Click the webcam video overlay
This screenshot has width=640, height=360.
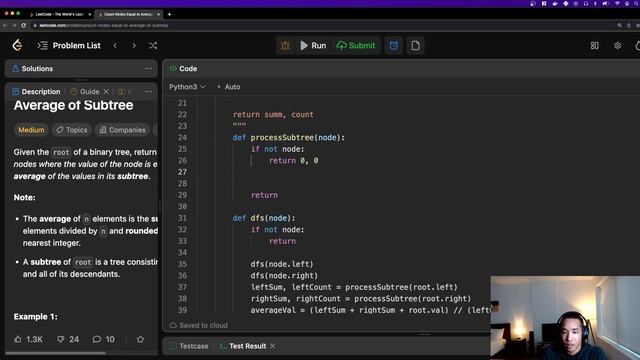565,318
